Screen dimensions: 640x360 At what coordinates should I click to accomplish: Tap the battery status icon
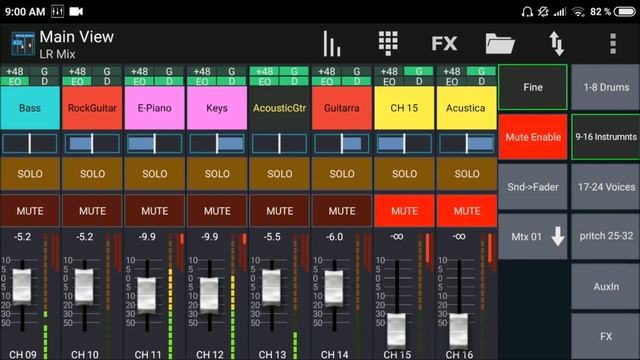[x=624, y=11]
